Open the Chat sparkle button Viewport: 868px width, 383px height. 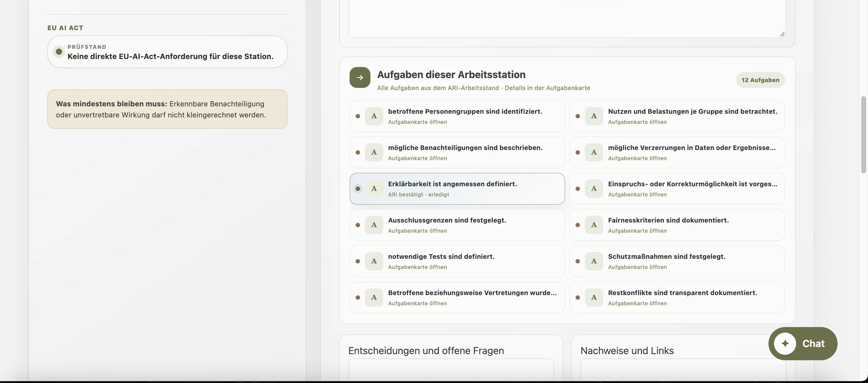click(x=803, y=344)
